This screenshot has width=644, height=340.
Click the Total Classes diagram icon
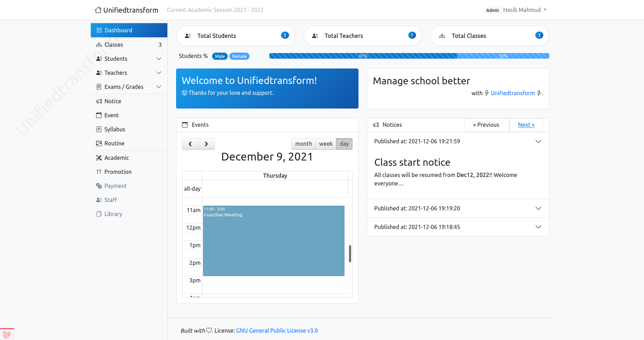point(442,36)
